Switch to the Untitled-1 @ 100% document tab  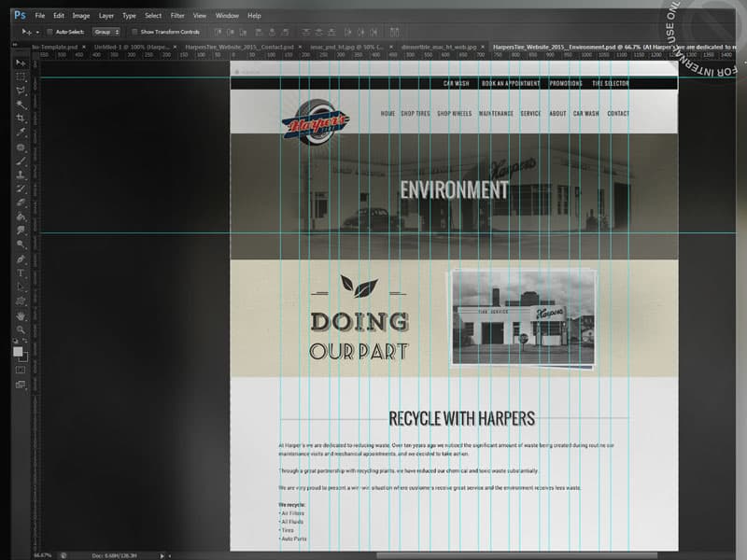click(x=131, y=48)
